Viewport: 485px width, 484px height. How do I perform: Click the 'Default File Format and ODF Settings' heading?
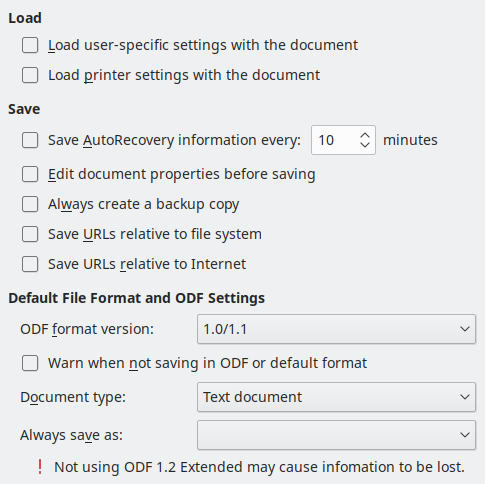tap(137, 298)
